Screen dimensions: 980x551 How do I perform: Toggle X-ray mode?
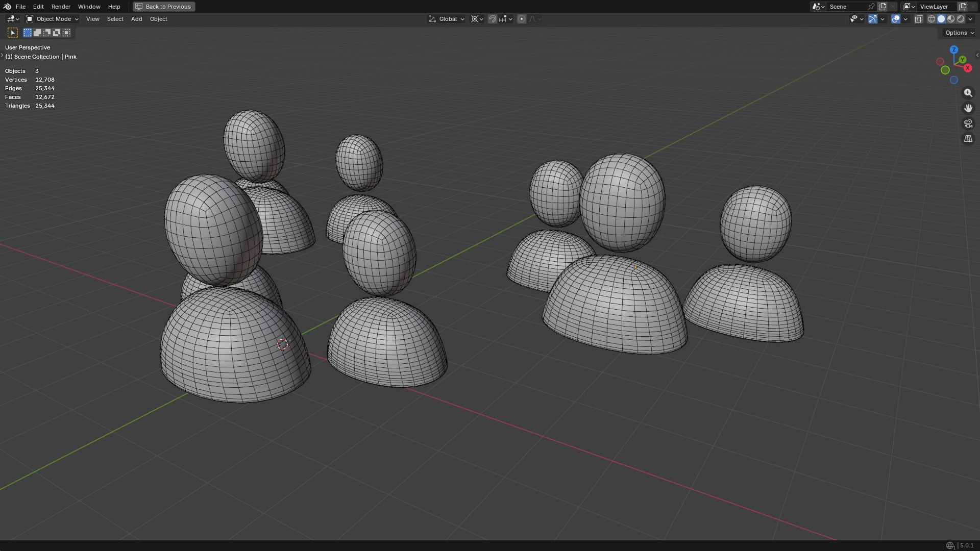(918, 19)
